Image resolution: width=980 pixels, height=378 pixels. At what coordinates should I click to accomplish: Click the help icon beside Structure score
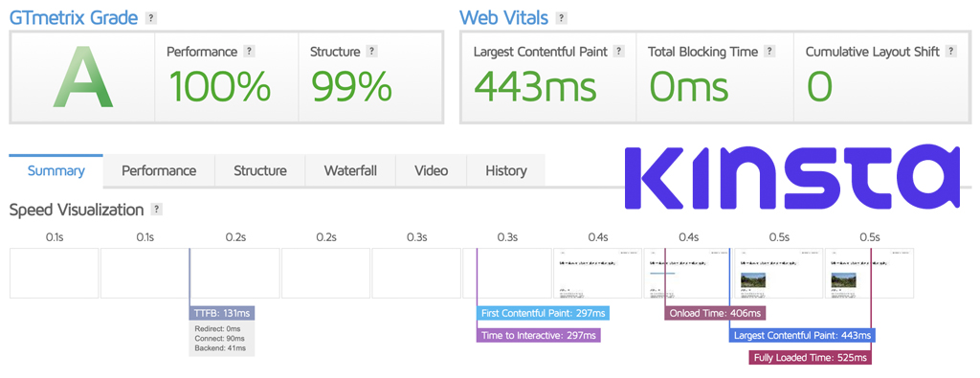coord(371,52)
